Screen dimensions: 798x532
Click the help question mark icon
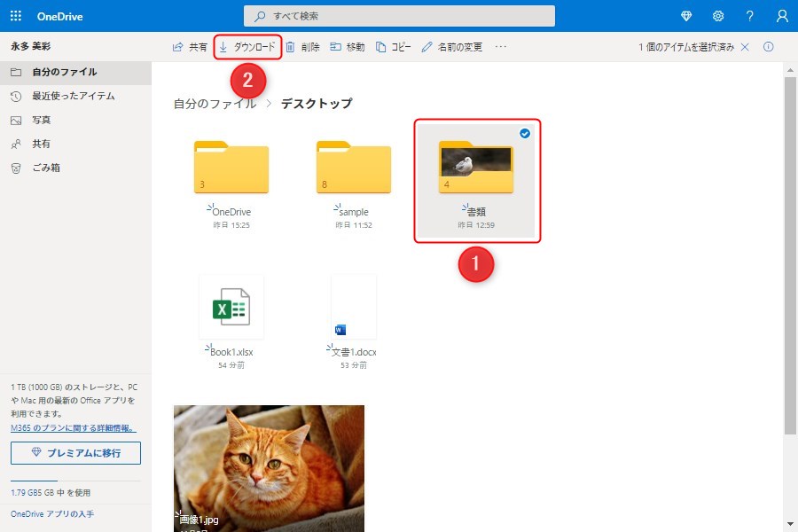(x=750, y=16)
